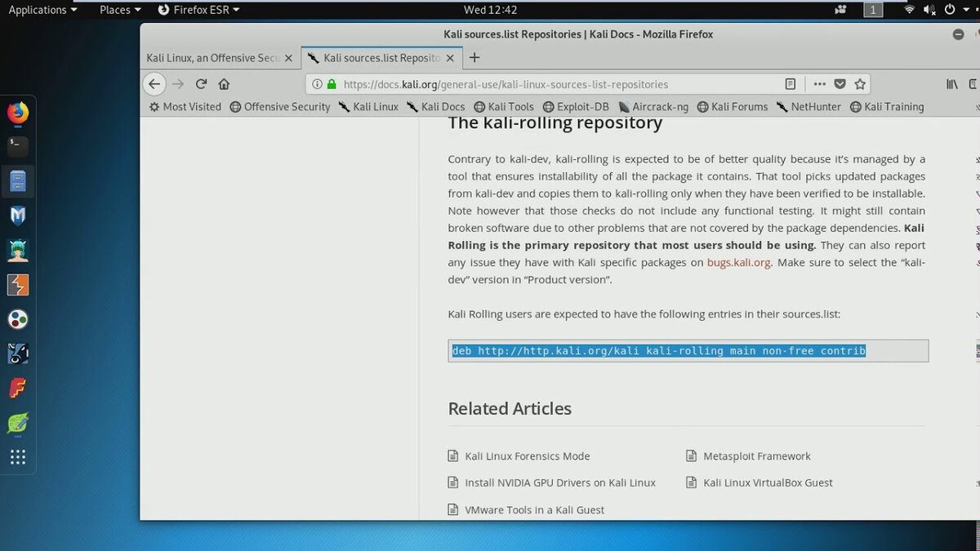Click the highlighted deb sources.list line
This screenshot has width=980, height=551.
pyautogui.click(x=658, y=351)
